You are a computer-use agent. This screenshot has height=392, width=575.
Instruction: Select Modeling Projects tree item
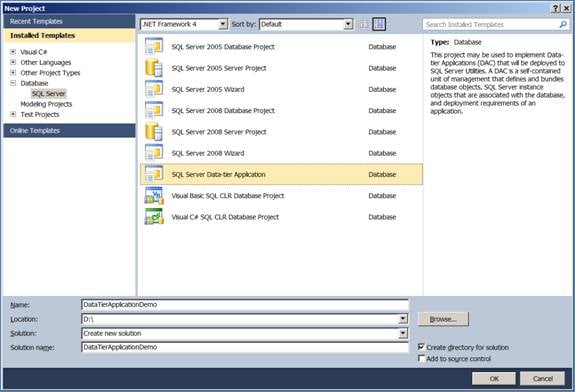pyautogui.click(x=46, y=104)
